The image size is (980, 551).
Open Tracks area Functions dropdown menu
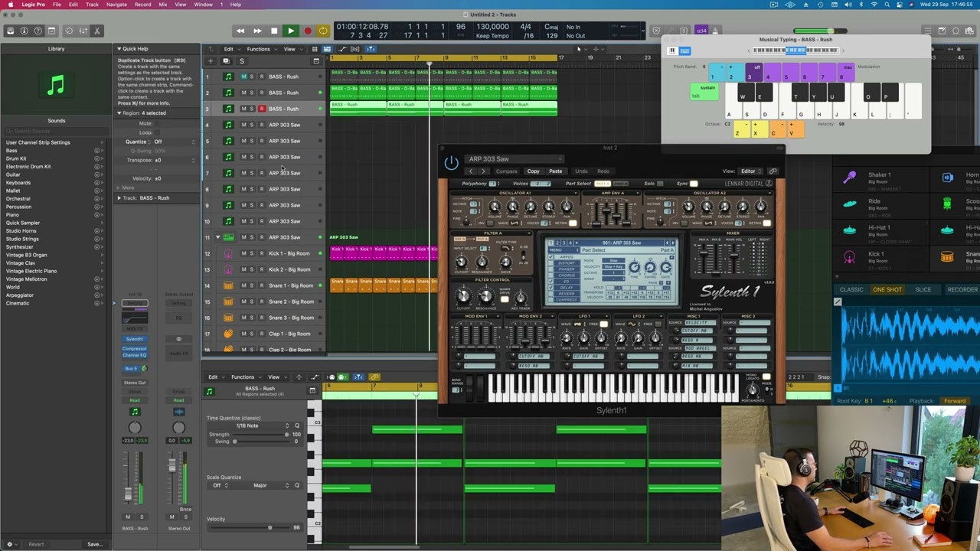261,49
